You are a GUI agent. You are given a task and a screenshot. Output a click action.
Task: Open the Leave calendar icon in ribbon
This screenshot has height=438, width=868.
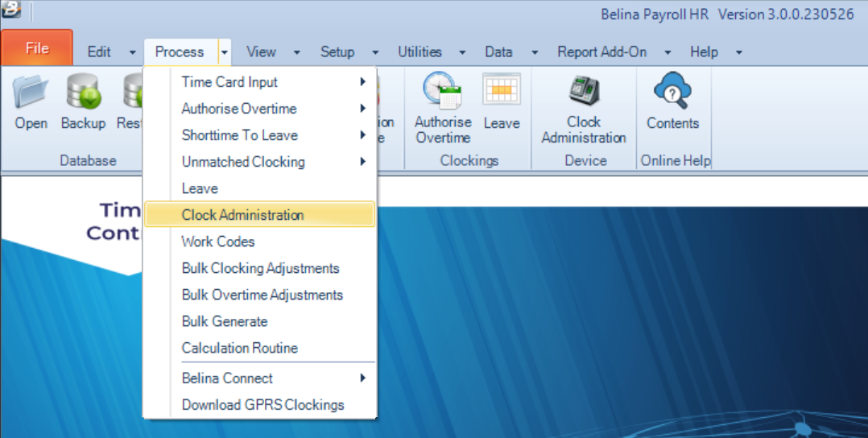[x=502, y=89]
